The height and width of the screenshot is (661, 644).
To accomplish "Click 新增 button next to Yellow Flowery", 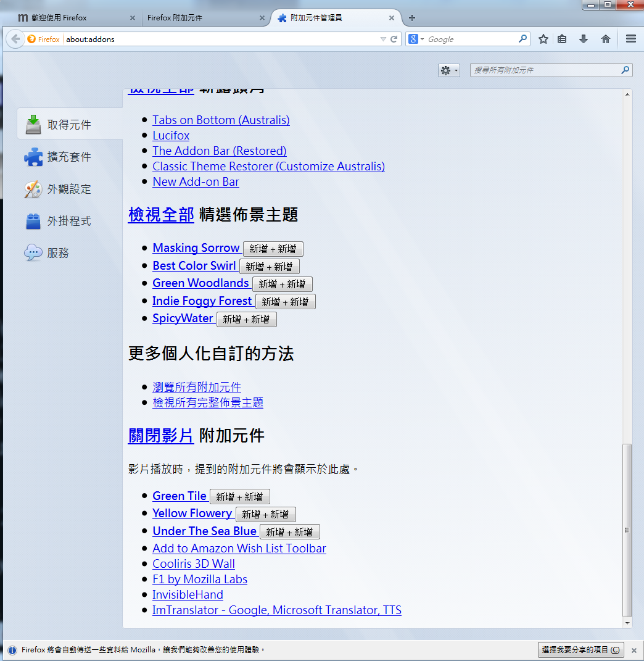I will tap(265, 514).
